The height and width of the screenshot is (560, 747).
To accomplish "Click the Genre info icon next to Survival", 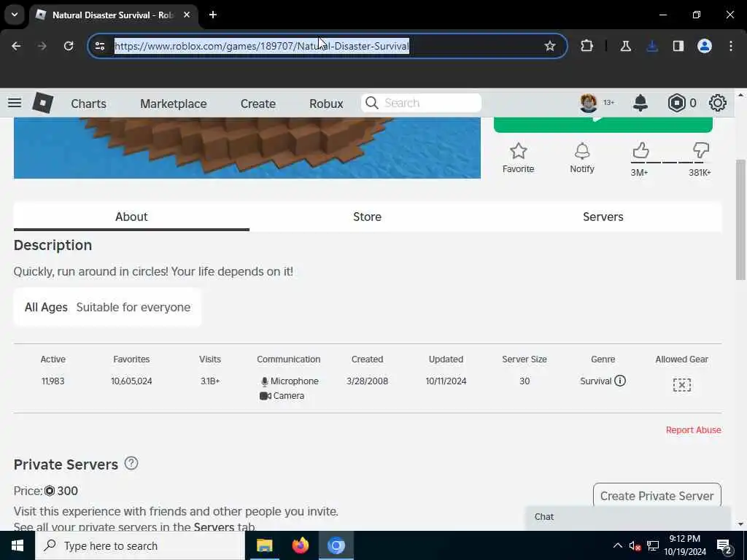I will (620, 381).
